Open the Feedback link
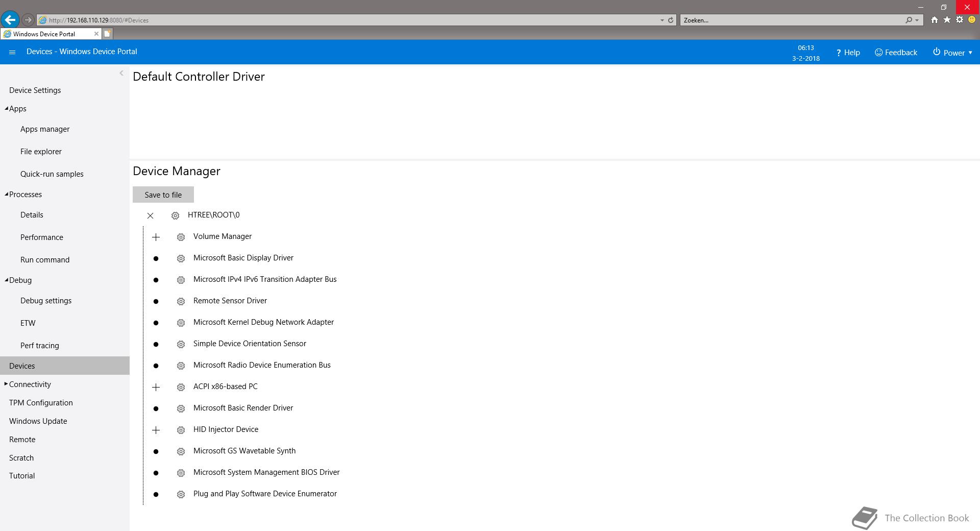 [896, 53]
